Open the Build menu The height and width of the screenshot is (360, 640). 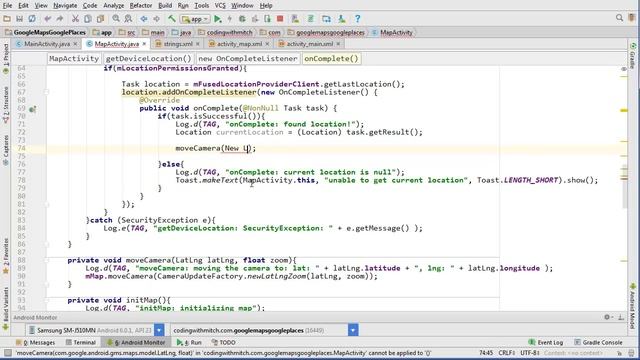coord(165,6)
